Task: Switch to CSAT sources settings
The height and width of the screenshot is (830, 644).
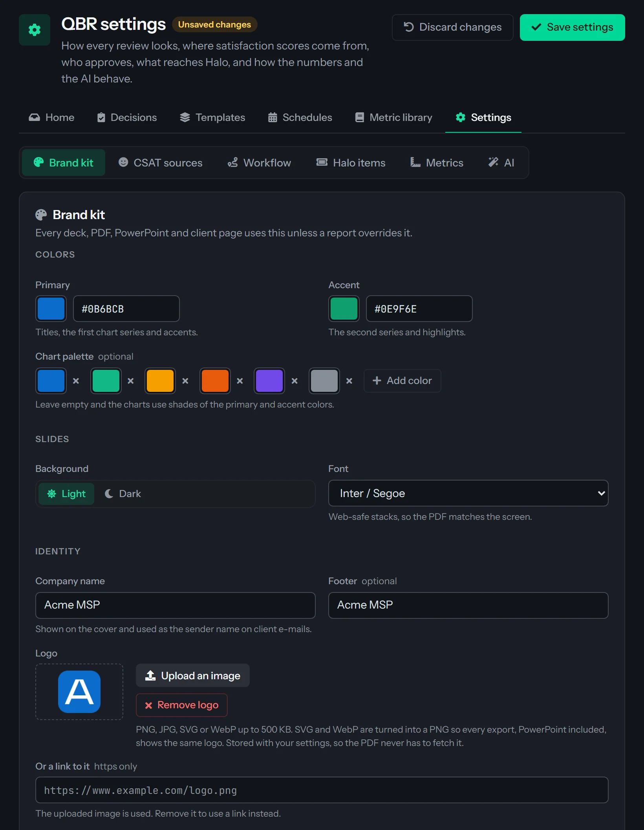Action: click(160, 163)
